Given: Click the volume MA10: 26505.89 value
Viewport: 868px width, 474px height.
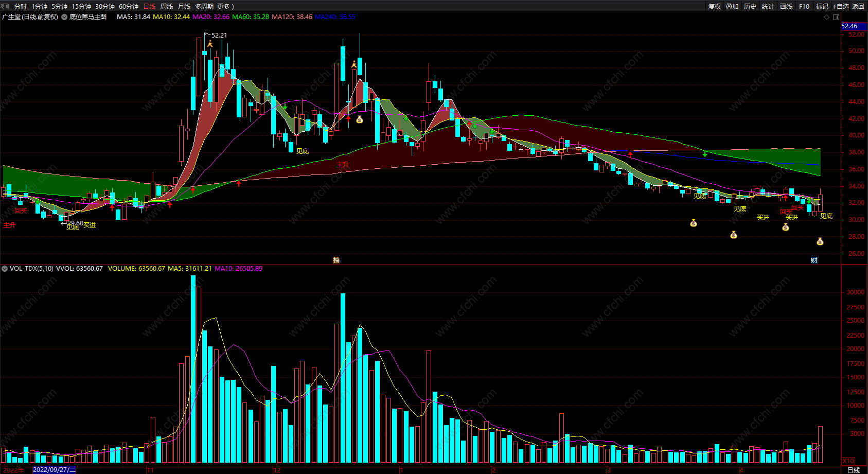Looking at the screenshot, I should pyautogui.click(x=239, y=269).
